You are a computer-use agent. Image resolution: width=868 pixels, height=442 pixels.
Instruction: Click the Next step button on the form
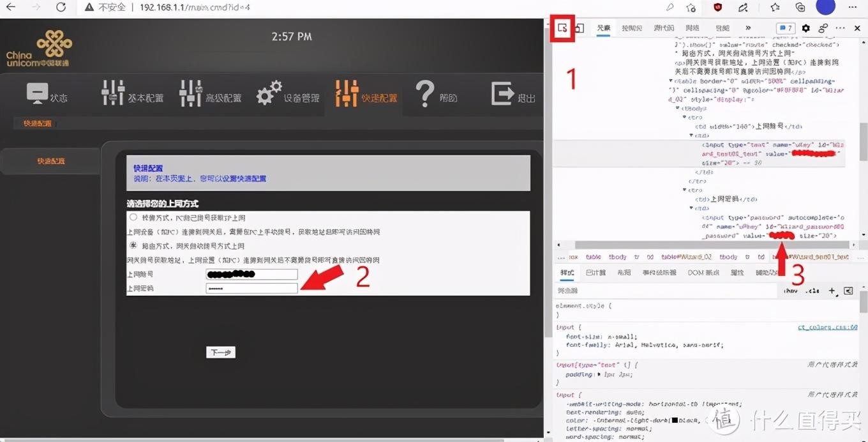220,352
